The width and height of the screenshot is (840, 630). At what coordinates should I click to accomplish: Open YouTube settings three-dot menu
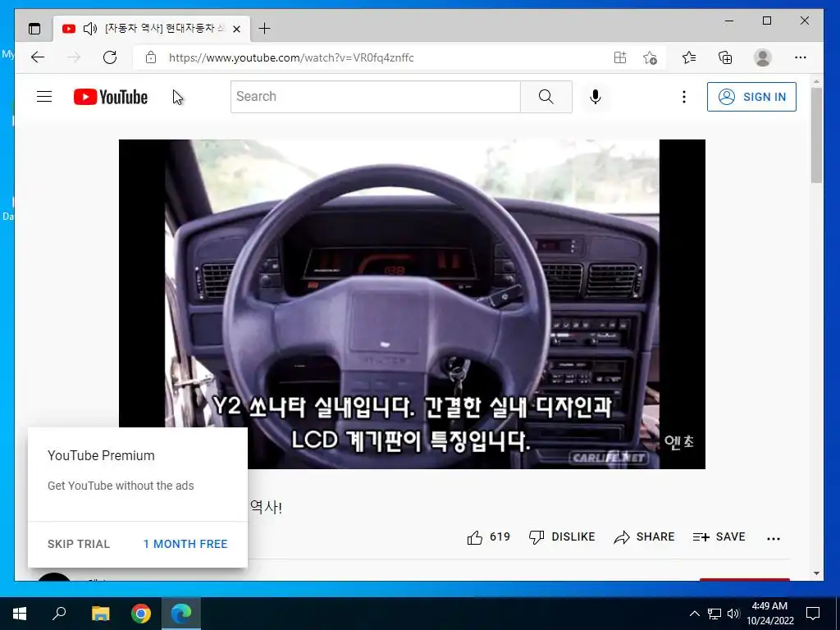click(x=683, y=97)
